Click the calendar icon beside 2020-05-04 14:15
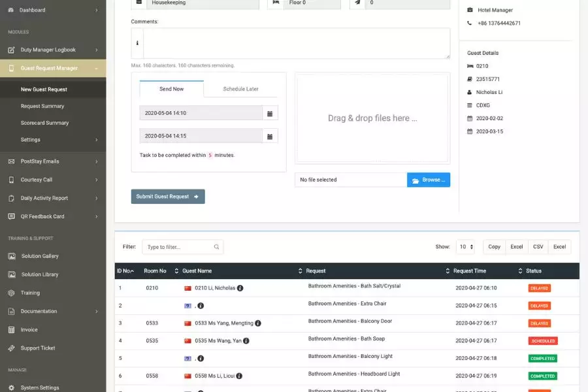The height and width of the screenshot is (392, 588). 269,137
